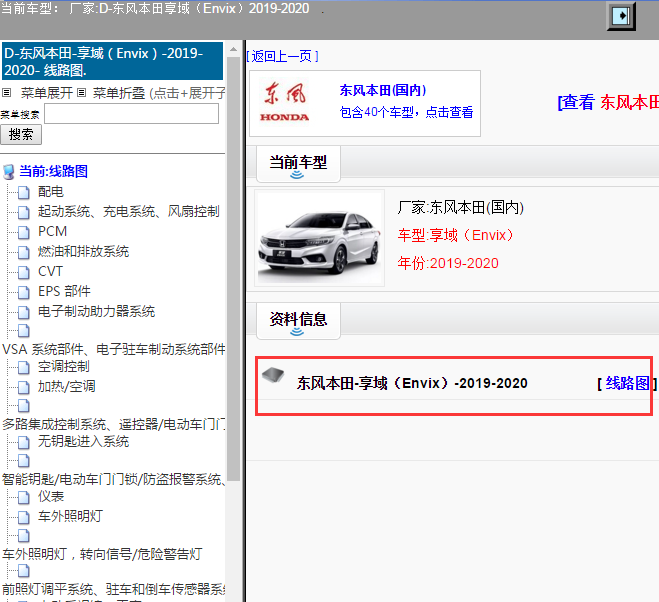Click the panel toggle arrow icon top right
659x602 pixels.
[x=621, y=16]
